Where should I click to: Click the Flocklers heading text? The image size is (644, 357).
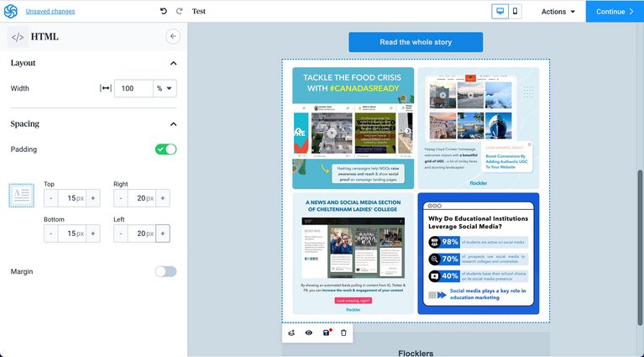coord(416,353)
